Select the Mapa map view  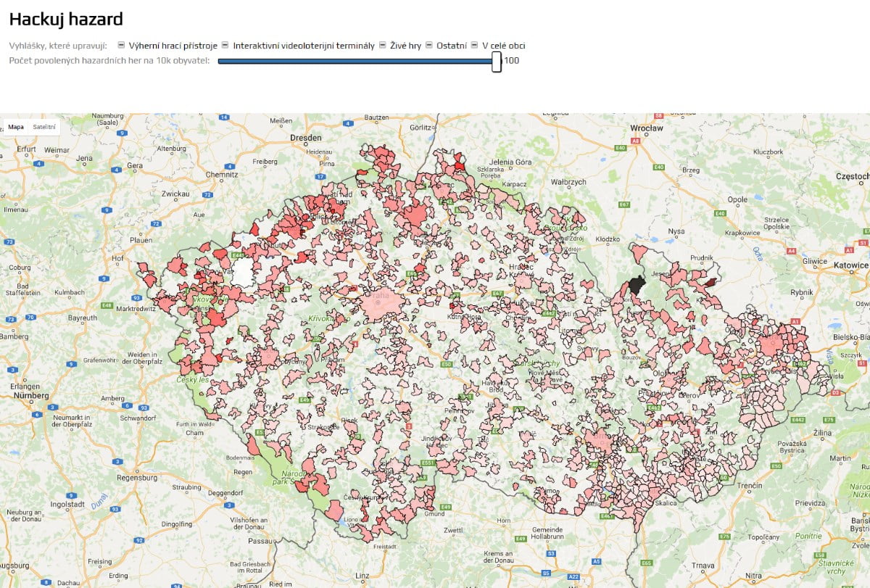pyautogui.click(x=16, y=127)
